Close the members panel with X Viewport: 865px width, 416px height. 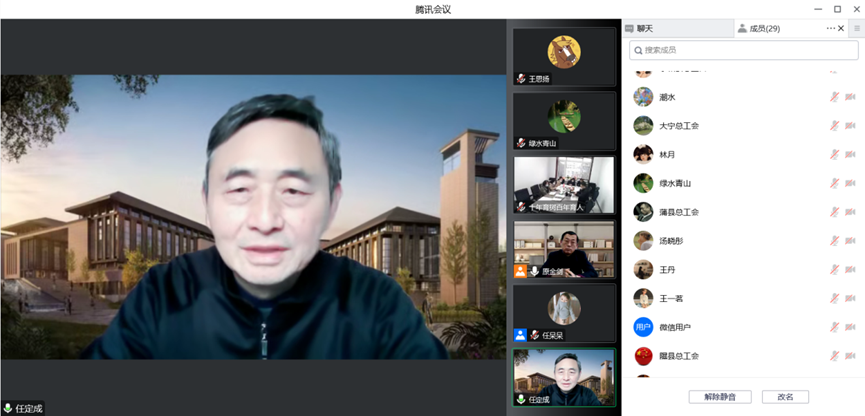click(842, 29)
